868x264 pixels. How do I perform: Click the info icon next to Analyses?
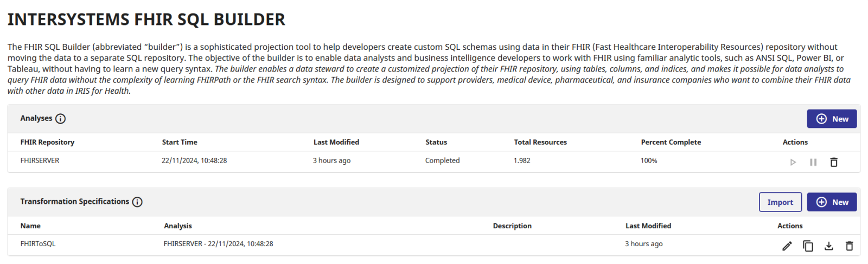pos(61,119)
